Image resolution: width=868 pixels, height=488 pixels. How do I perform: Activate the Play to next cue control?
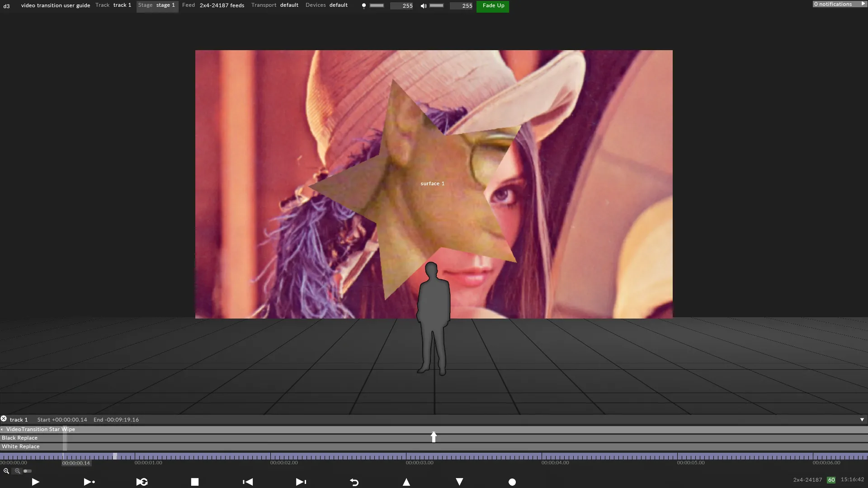(89, 482)
